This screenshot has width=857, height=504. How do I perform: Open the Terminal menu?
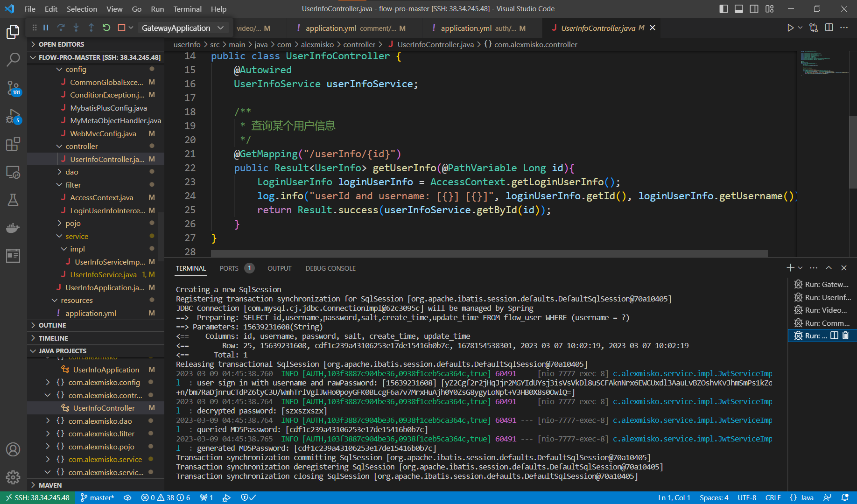(187, 8)
